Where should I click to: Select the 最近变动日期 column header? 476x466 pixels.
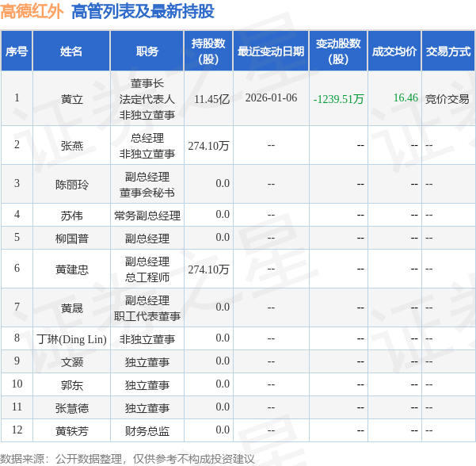271,51
